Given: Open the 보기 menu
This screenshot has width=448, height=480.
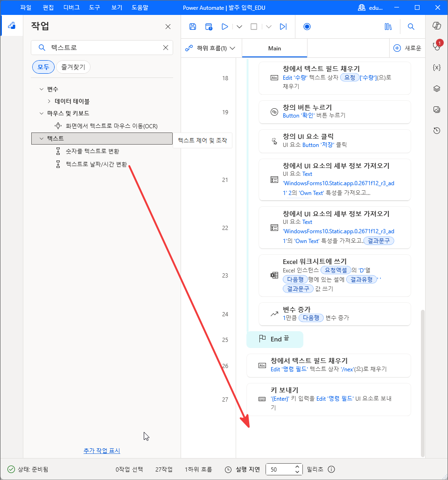Looking at the screenshot, I should (x=117, y=7).
